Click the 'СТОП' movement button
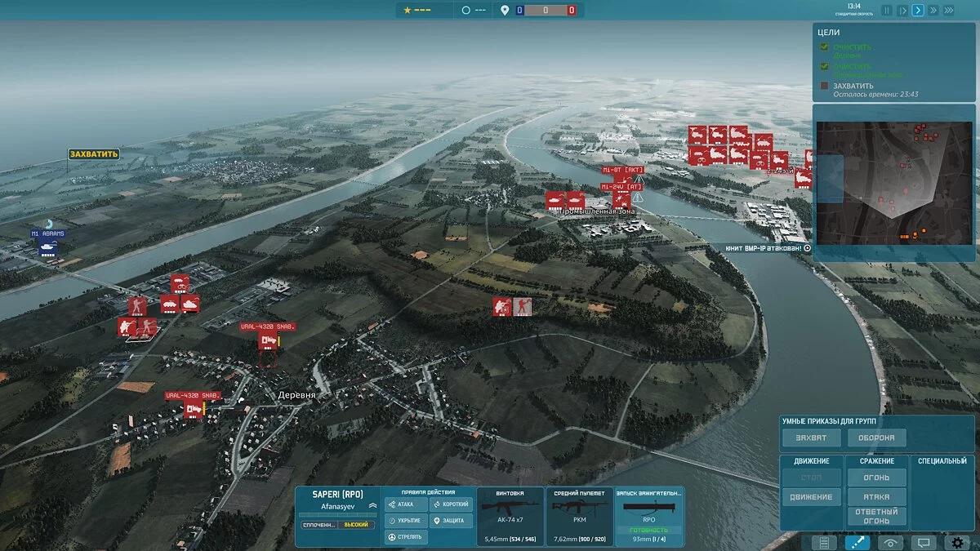Image resolution: width=980 pixels, height=551 pixels. (812, 477)
